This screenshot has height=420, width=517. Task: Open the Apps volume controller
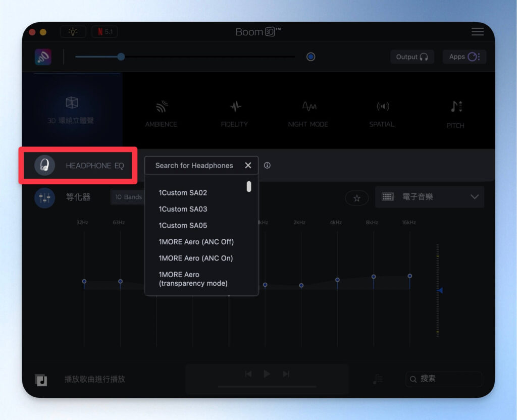[464, 57]
